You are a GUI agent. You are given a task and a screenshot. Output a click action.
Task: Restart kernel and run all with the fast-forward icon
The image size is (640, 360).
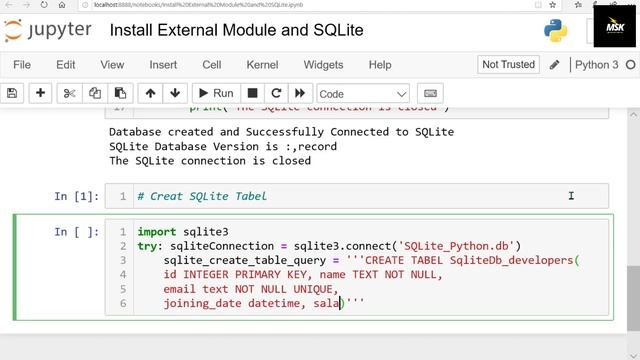(300, 93)
